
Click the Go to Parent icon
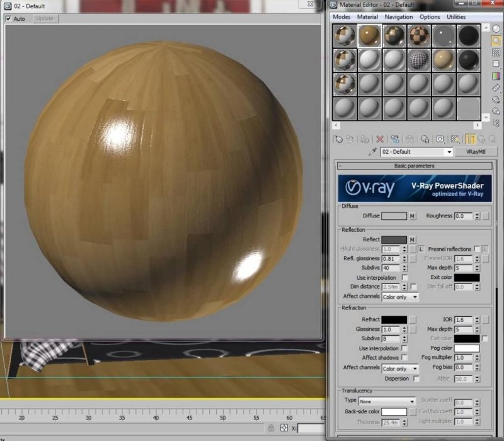[x=483, y=139]
